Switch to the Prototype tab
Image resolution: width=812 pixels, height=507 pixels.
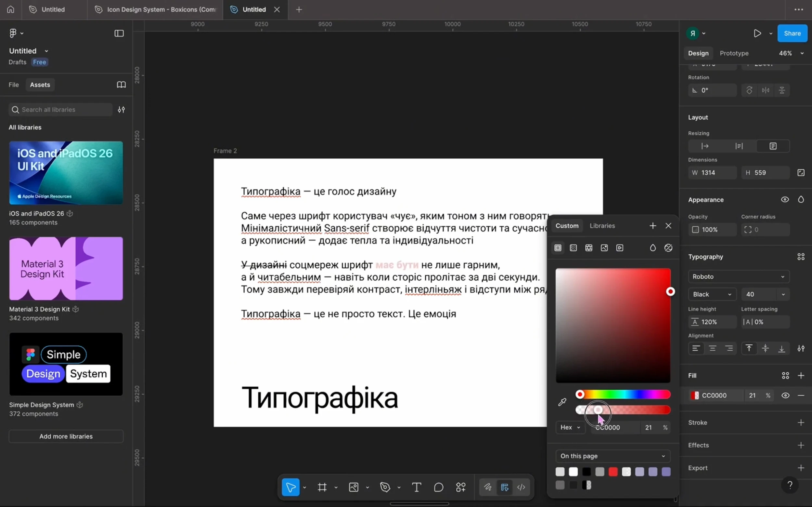[x=734, y=53]
